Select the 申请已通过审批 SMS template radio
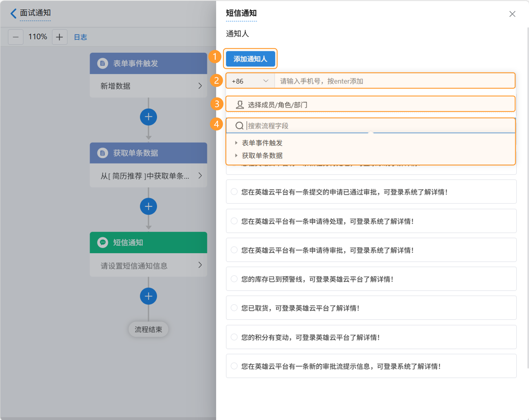The width and height of the screenshot is (529, 420). [x=234, y=192]
